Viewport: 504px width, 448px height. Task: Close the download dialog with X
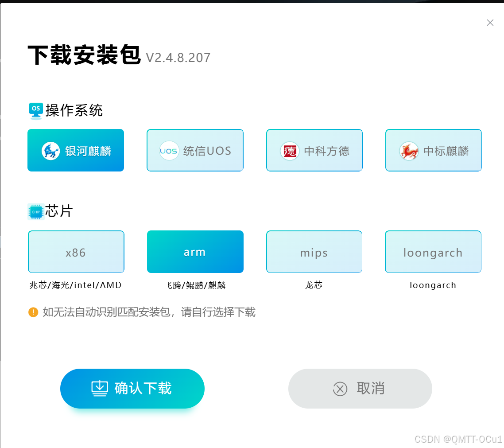click(x=490, y=23)
